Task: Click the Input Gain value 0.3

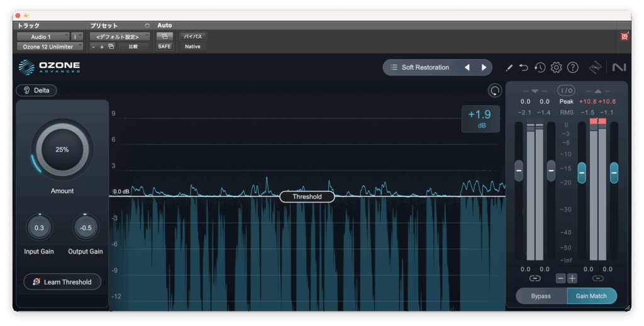Action: click(39, 228)
